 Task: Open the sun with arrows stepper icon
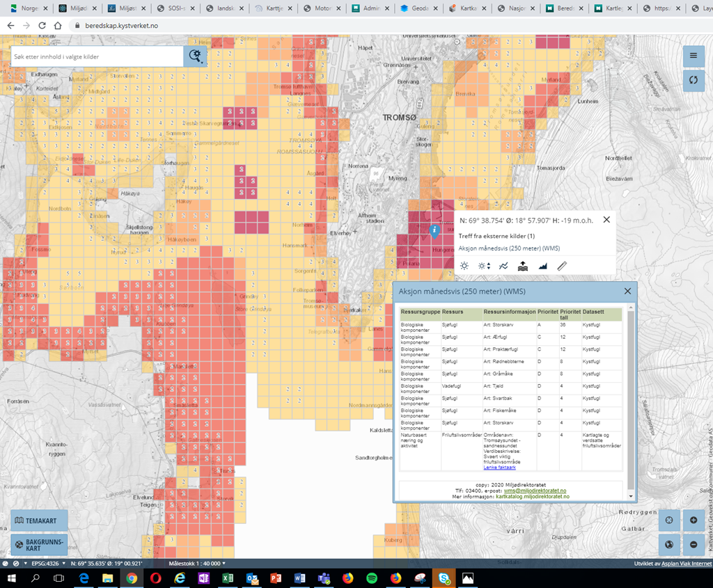coord(484,266)
